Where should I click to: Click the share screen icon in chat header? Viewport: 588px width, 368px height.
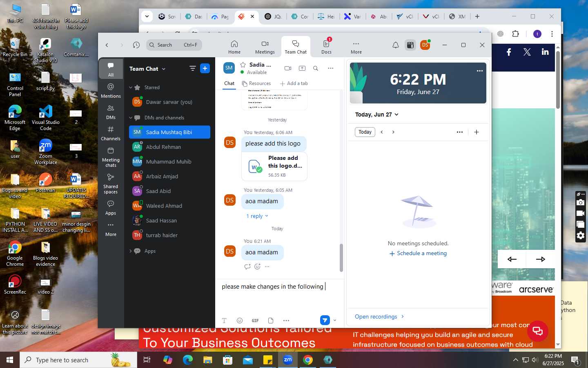pos(302,68)
